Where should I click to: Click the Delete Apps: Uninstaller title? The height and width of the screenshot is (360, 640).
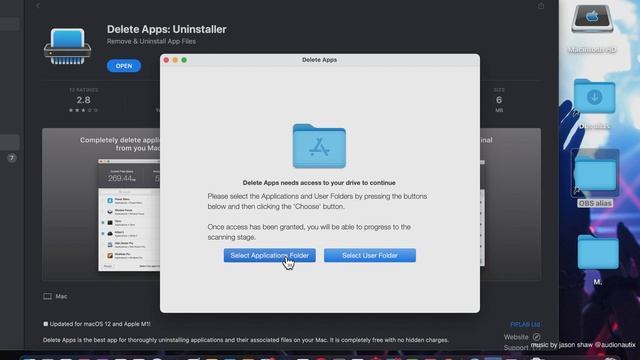click(x=167, y=29)
